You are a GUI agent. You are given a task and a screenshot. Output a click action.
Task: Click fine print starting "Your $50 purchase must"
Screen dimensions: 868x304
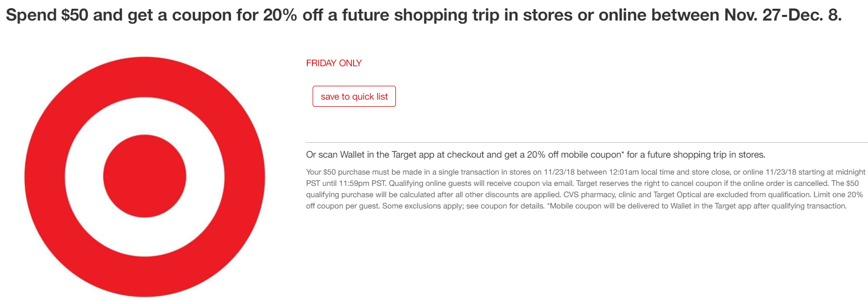(586, 189)
